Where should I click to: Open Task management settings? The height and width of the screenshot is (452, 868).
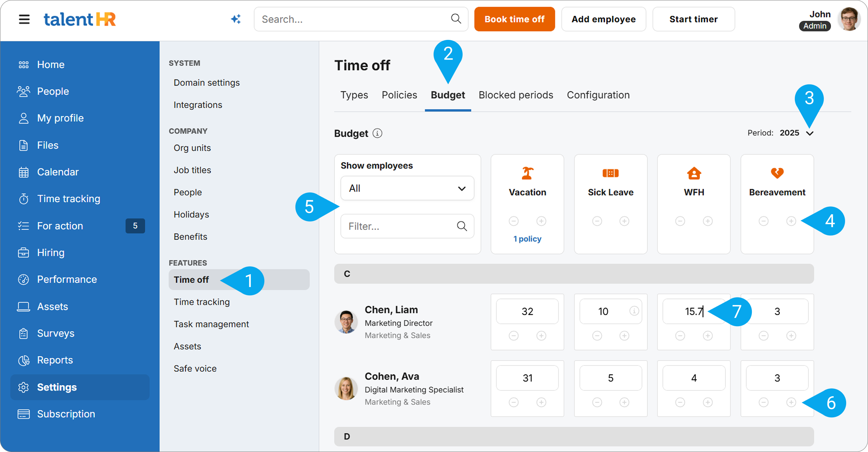point(211,324)
